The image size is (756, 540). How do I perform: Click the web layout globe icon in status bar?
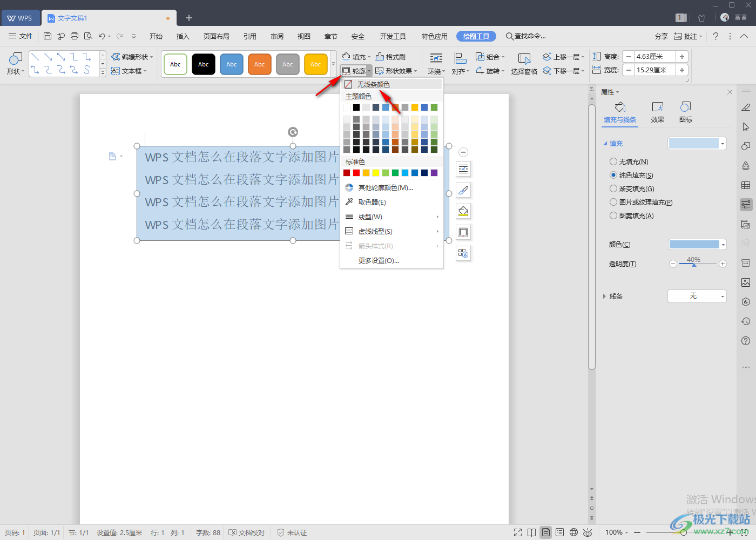(573, 532)
